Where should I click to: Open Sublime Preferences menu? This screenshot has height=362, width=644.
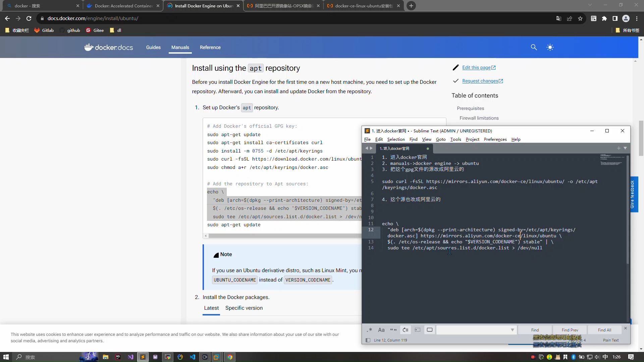click(495, 139)
